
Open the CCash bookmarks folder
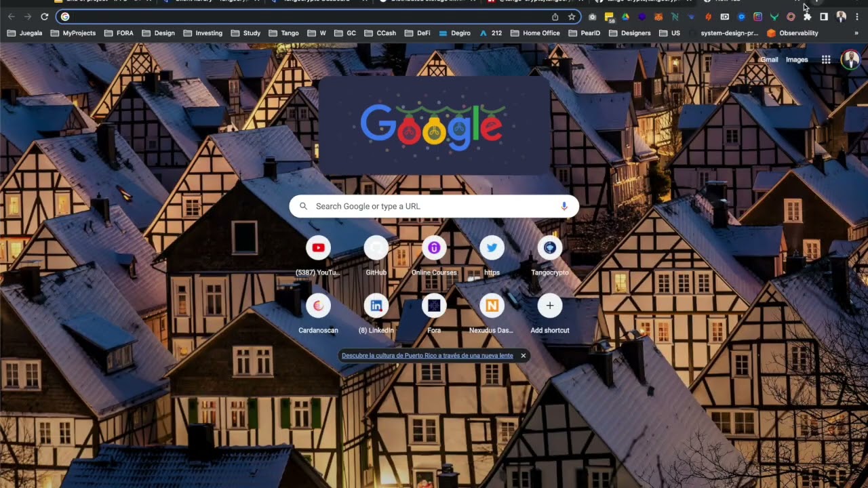pos(380,33)
